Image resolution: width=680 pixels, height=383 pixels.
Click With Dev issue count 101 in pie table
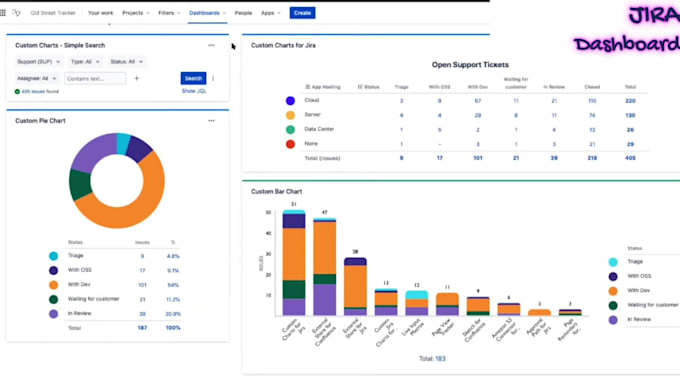click(x=142, y=285)
